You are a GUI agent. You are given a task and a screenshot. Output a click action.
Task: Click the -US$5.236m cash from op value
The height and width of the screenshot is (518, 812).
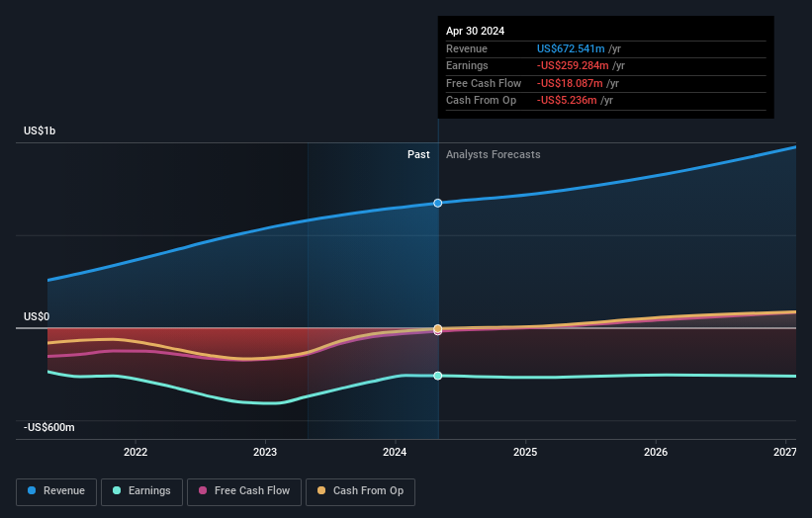pos(567,101)
